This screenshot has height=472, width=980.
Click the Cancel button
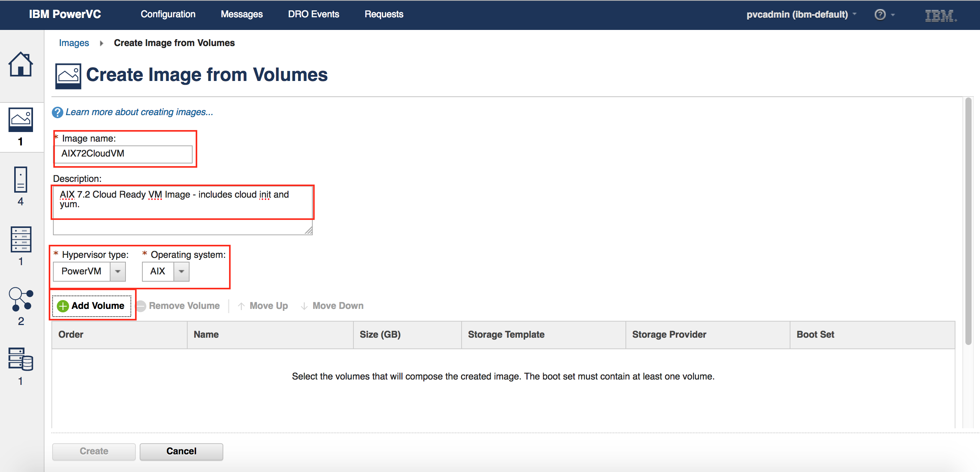tap(181, 451)
